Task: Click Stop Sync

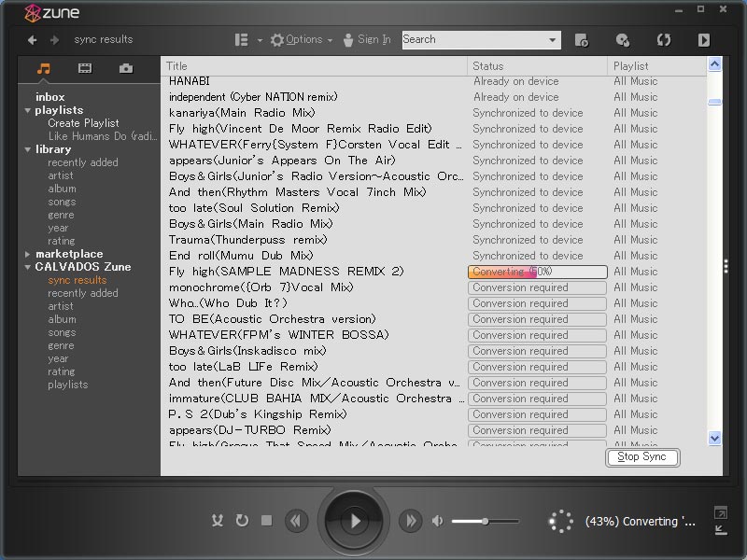Action: [x=642, y=457]
